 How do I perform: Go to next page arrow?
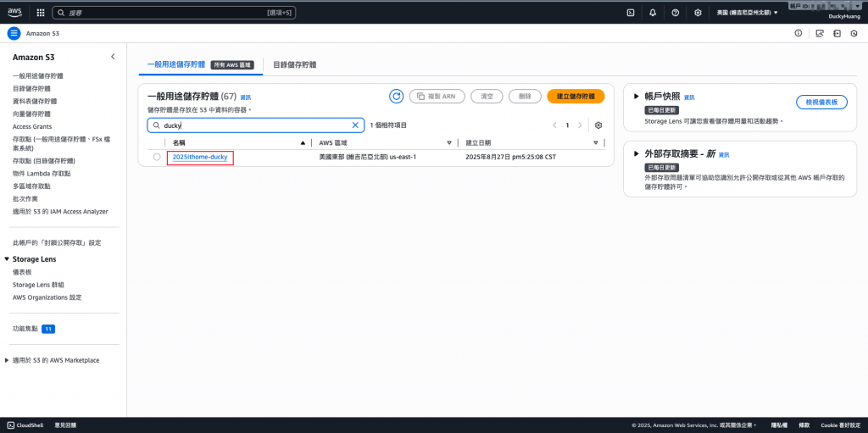[x=580, y=125]
